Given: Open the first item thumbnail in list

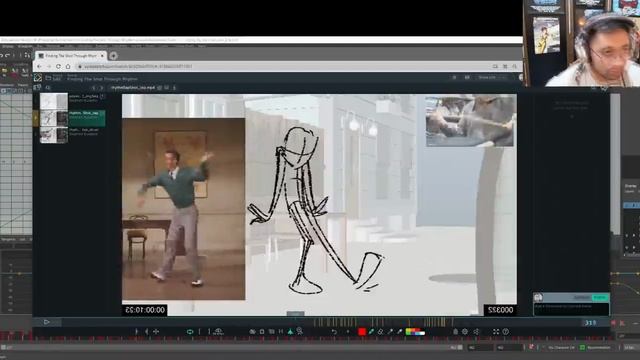Looking at the screenshot, I should [x=53, y=101].
